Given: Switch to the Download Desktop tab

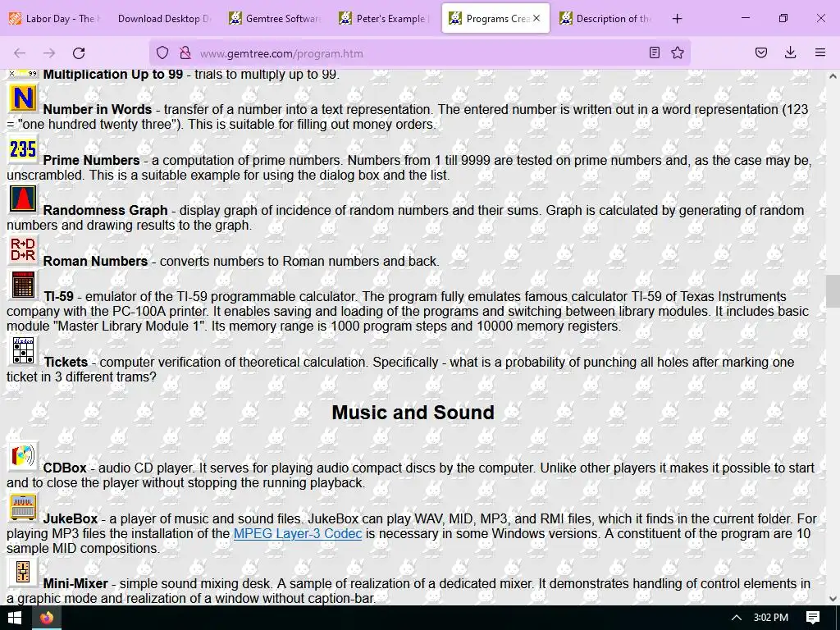Looking at the screenshot, I should (x=164, y=19).
